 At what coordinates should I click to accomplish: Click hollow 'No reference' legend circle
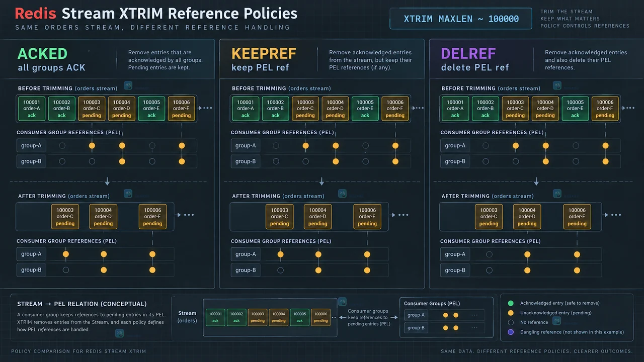point(511,322)
